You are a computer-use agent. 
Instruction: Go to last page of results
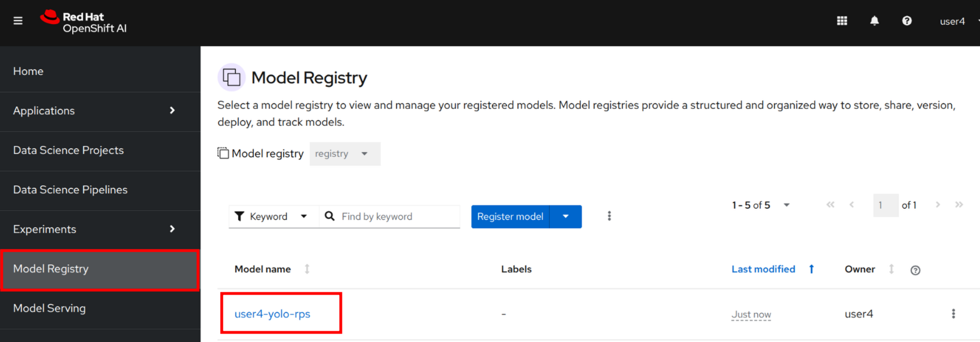click(959, 205)
